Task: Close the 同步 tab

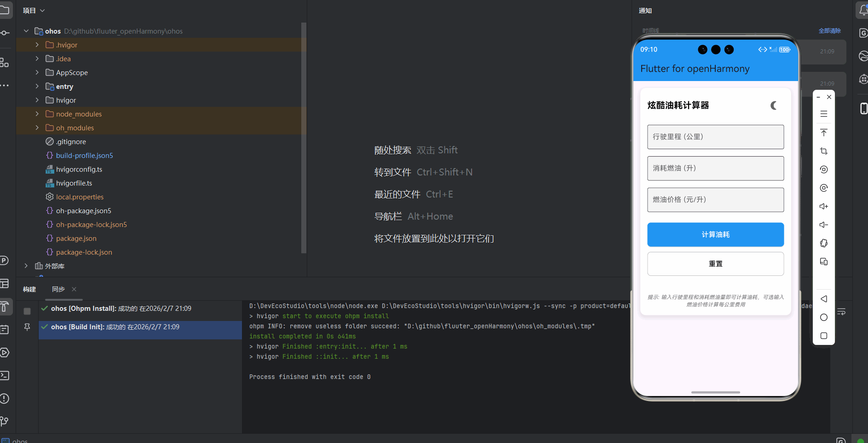Action: (x=74, y=289)
